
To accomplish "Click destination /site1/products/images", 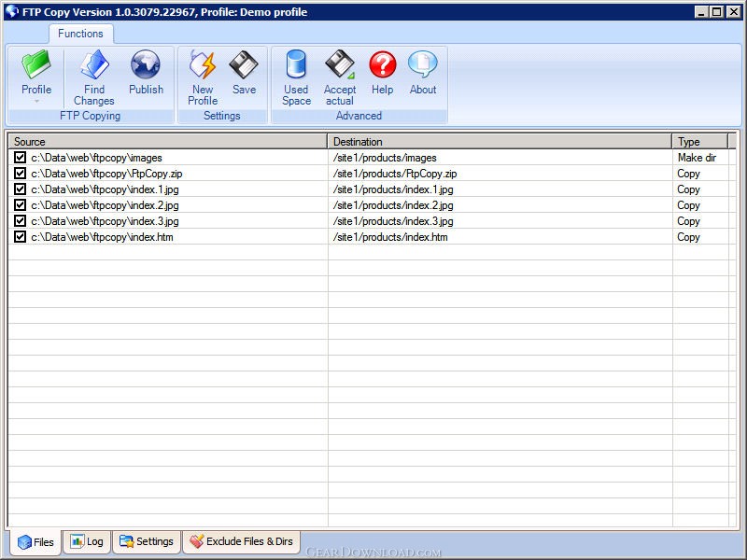I will [x=385, y=158].
